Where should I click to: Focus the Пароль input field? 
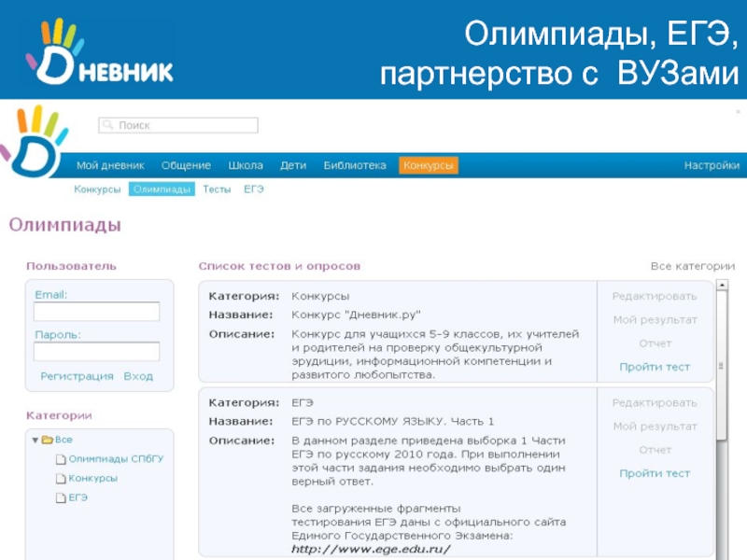pos(96,352)
